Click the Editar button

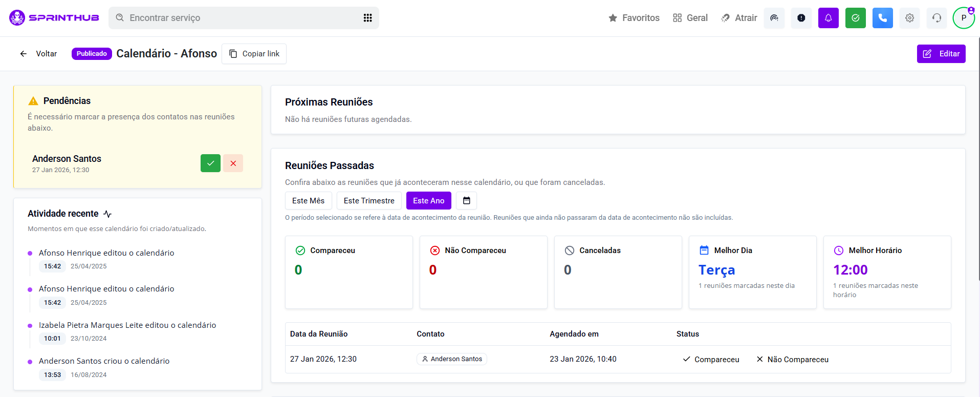point(941,54)
